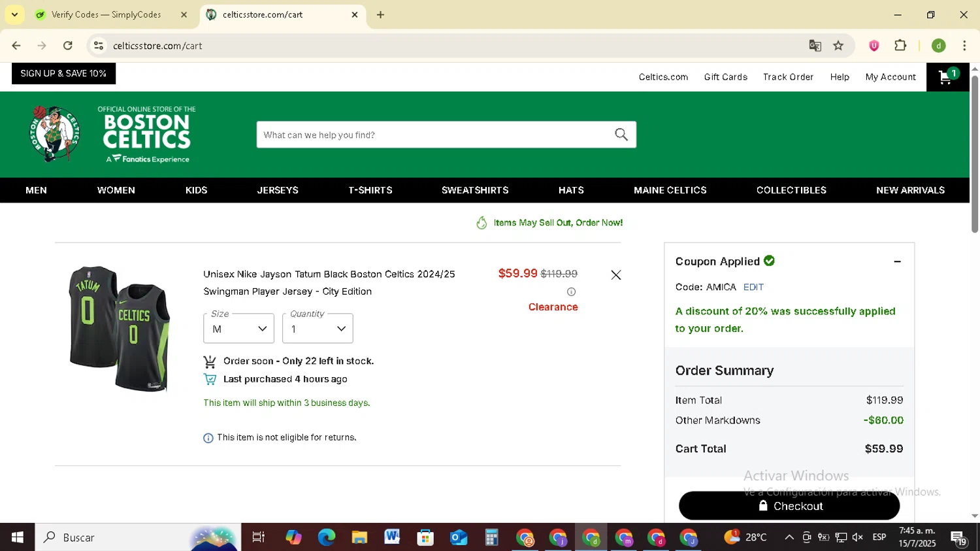980x551 pixels.
Task: Go to Celtics.com link
Action: click(663, 77)
